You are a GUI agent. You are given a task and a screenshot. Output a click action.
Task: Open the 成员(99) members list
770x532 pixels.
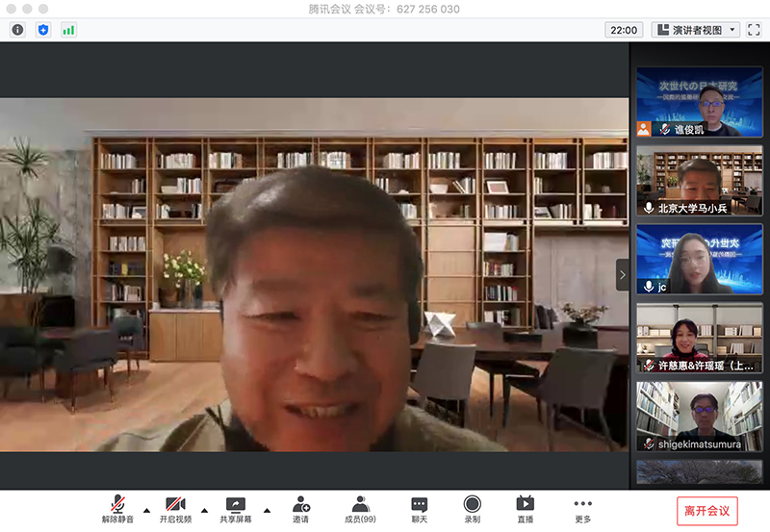(x=360, y=509)
